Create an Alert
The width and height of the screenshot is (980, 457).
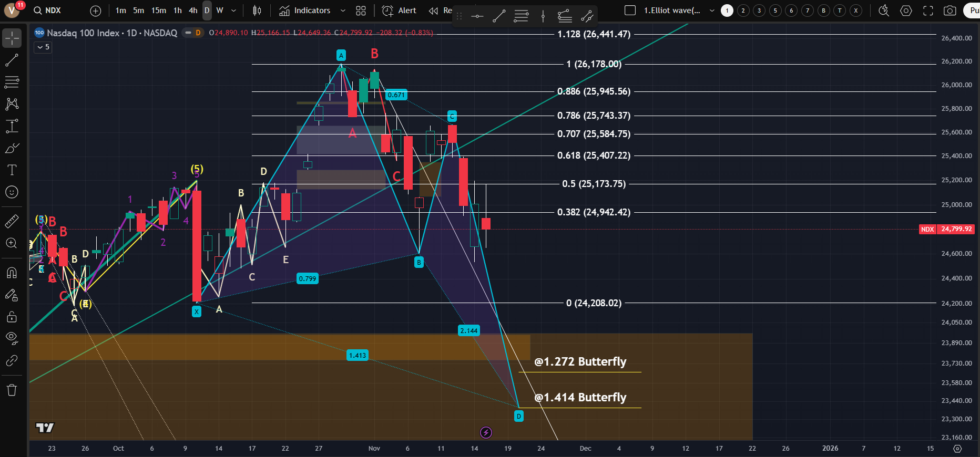coord(400,11)
